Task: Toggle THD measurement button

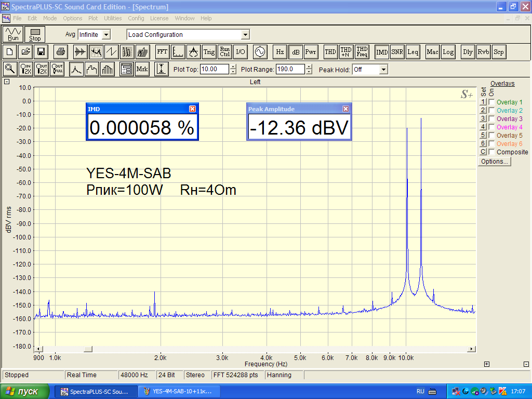Action: 330,52
